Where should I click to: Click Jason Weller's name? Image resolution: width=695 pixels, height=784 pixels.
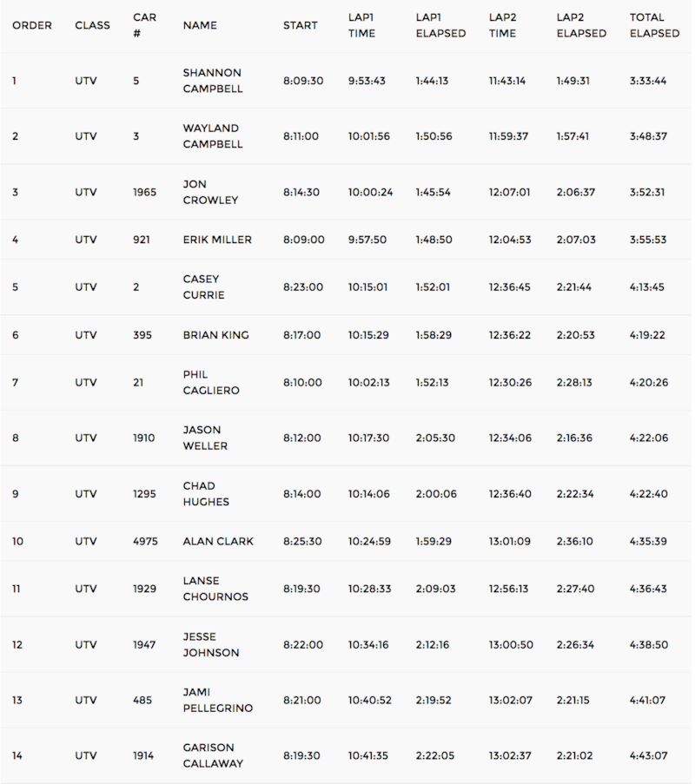(205, 438)
